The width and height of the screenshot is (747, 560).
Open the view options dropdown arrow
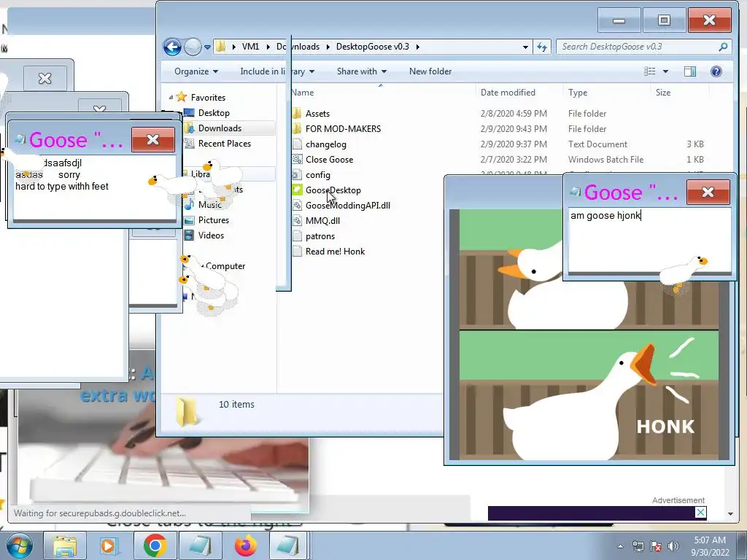(665, 71)
